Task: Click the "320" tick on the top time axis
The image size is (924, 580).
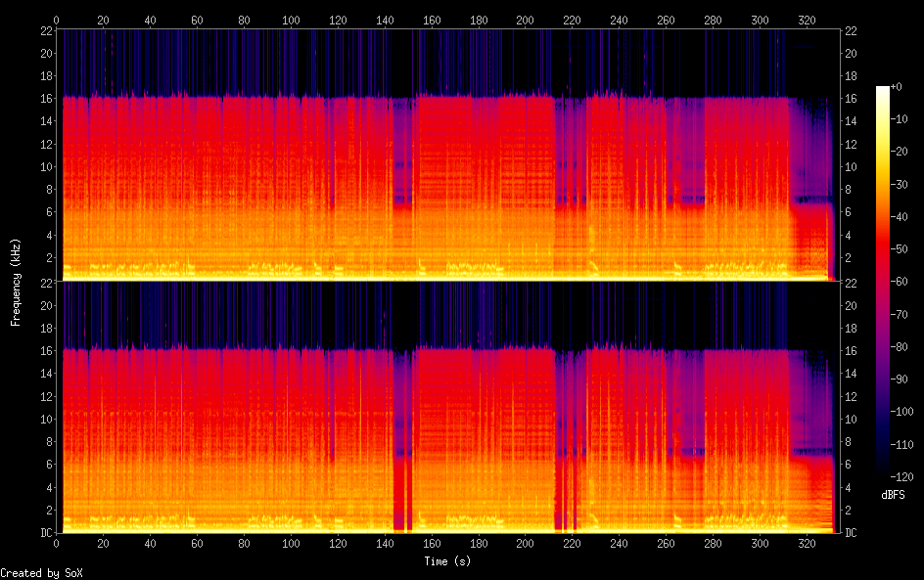Action: [807, 20]
